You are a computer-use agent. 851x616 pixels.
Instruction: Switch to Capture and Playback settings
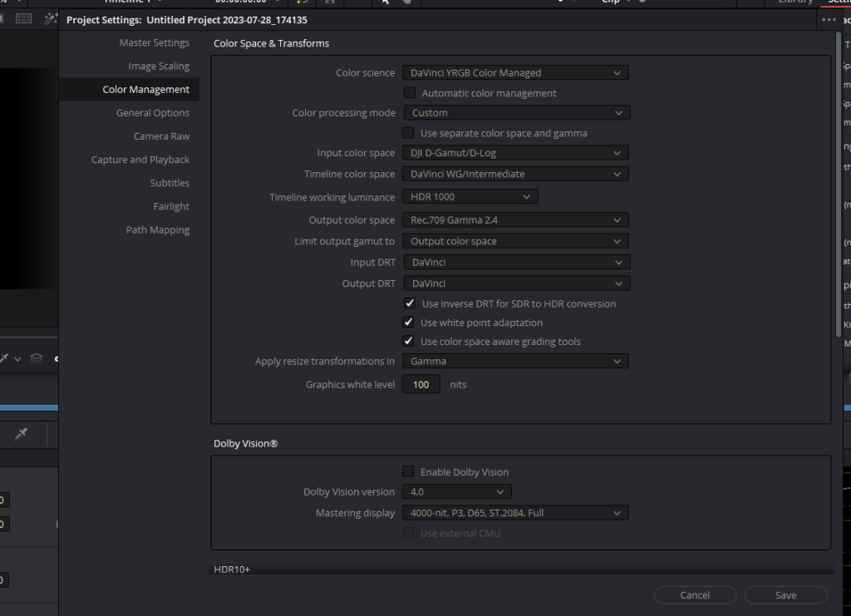140,159
